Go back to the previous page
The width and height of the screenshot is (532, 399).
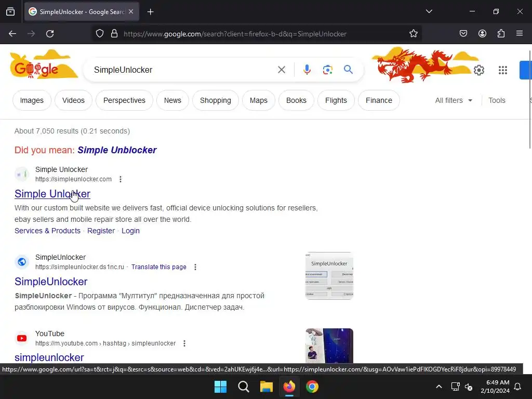(12, 34)
